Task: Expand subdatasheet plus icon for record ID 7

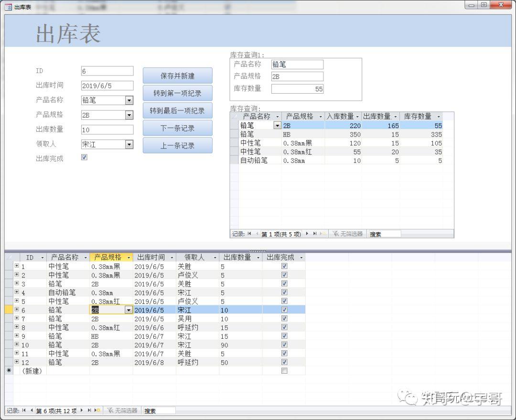Action: pos(17,318)
